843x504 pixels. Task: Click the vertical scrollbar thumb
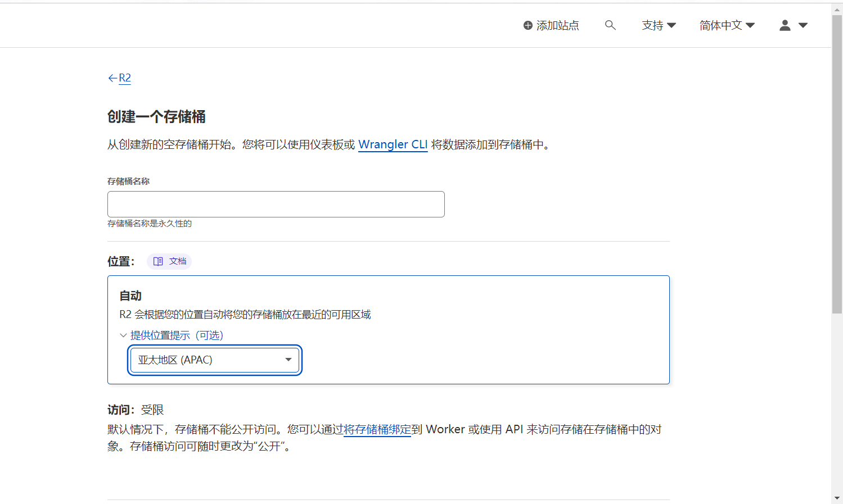(x=837, y=163)
